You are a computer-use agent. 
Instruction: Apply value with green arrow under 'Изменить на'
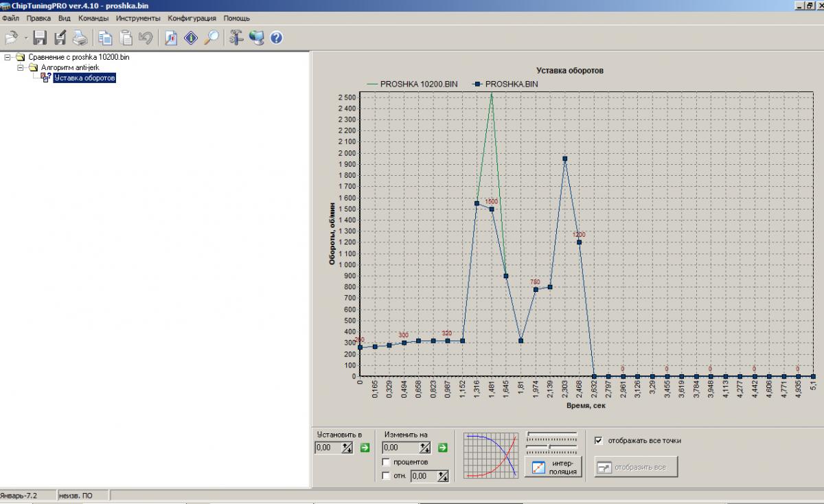pyautogui.click(x=443, y=448)
